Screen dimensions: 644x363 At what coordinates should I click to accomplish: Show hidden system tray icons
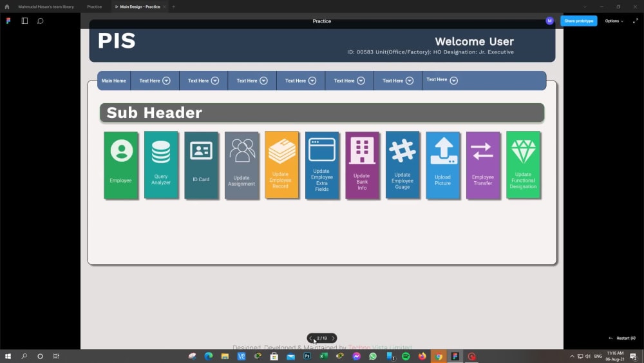[572, 356]
